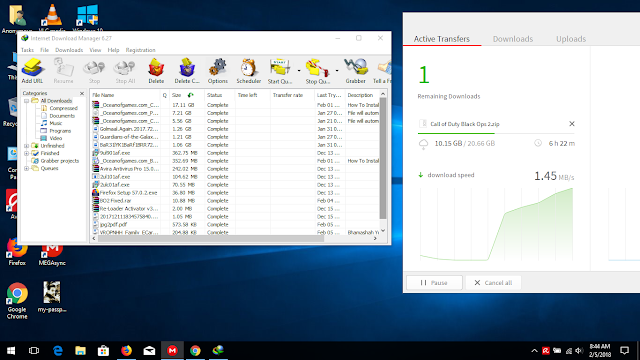Switch to the Downloads tab in MEGA transfers
This screenshot has height=360, width=640.
[x=513, y=39]
